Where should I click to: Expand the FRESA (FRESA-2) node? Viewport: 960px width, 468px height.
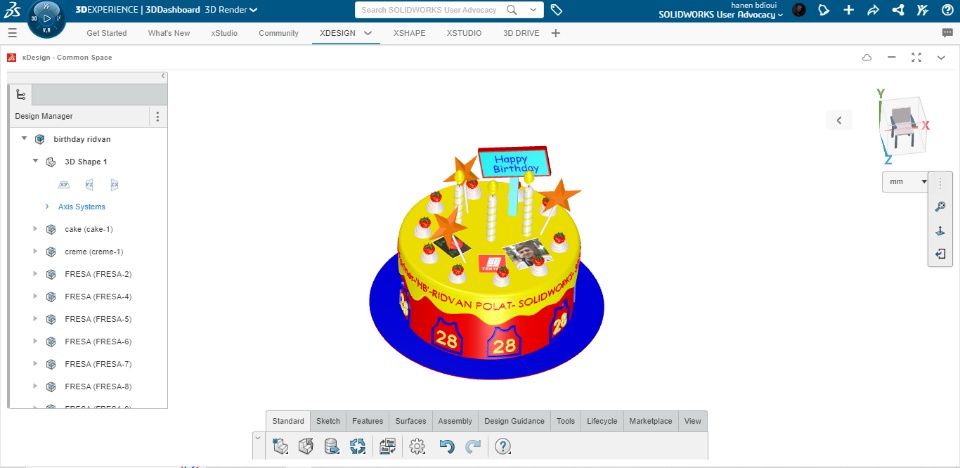click(36, 274)
